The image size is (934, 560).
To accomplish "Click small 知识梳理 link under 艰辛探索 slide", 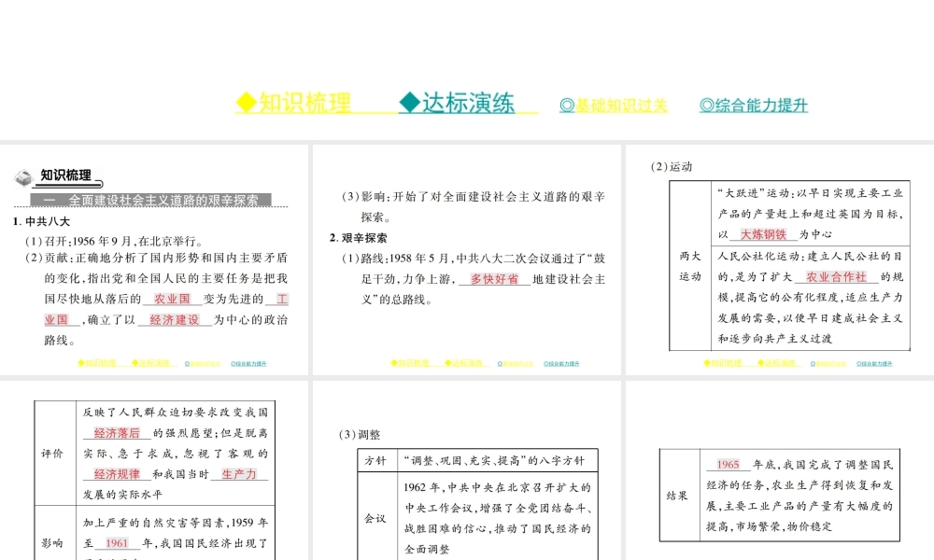I will pos(410,363).
